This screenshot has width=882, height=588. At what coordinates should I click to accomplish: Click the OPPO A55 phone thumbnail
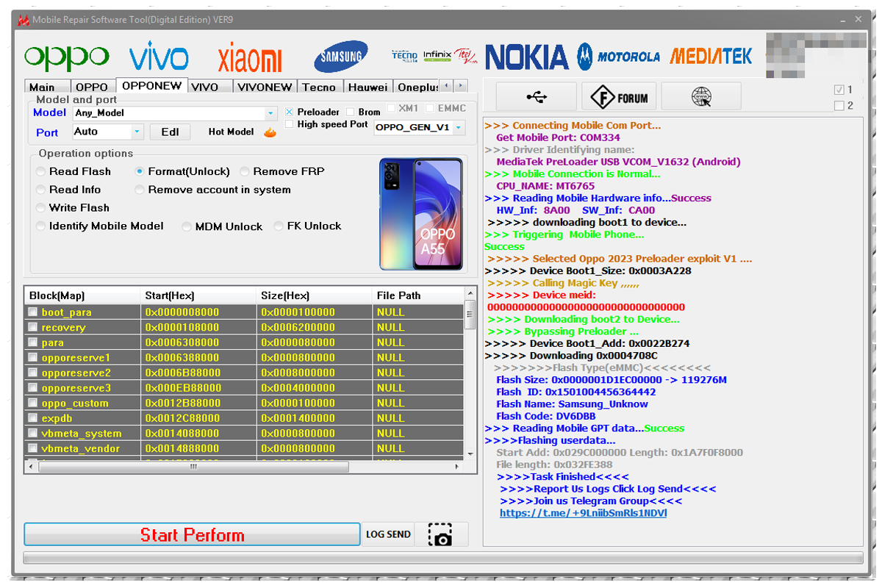coord(421,214)
